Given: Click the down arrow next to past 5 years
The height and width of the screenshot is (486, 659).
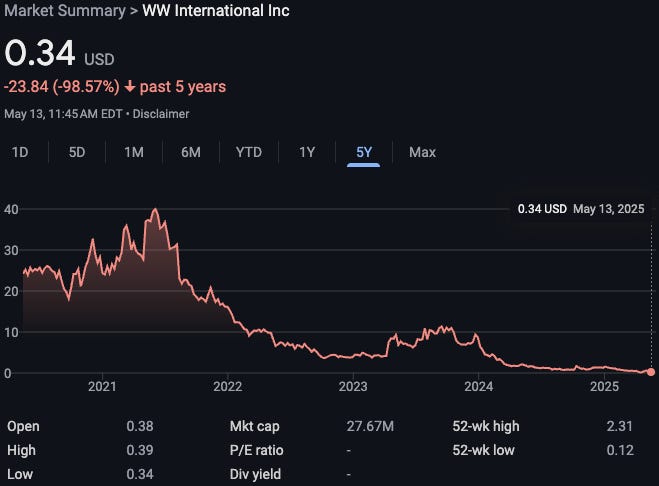Looking at the screenshot, I should [130, 87].
